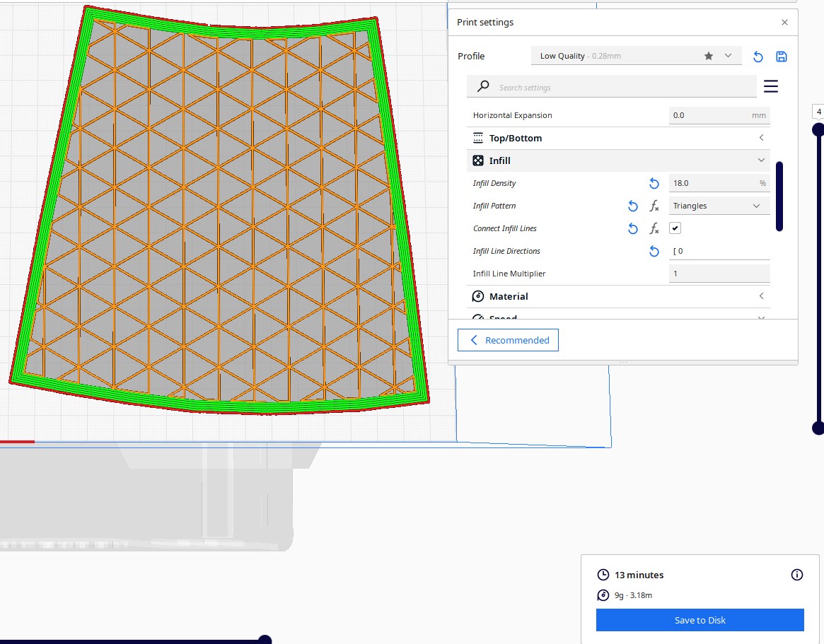Click the Infill Density value field
The image size is (824, 644).
(x=719, y=183)
